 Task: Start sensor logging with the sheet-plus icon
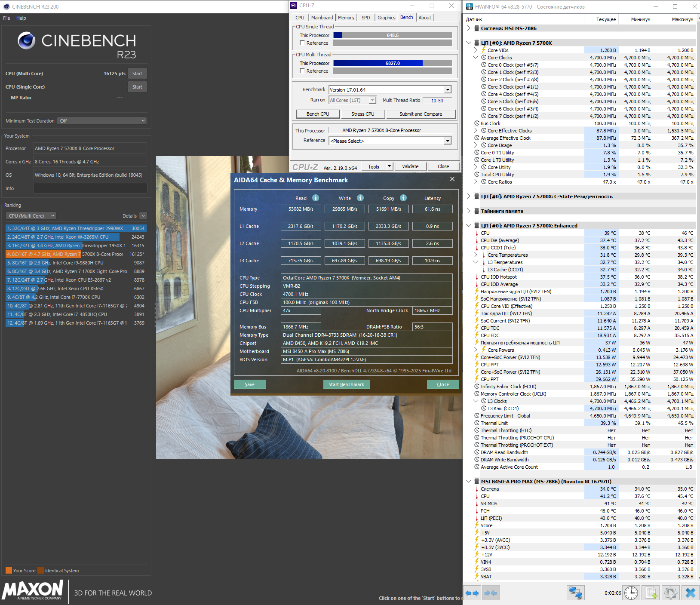coord(651,593)
